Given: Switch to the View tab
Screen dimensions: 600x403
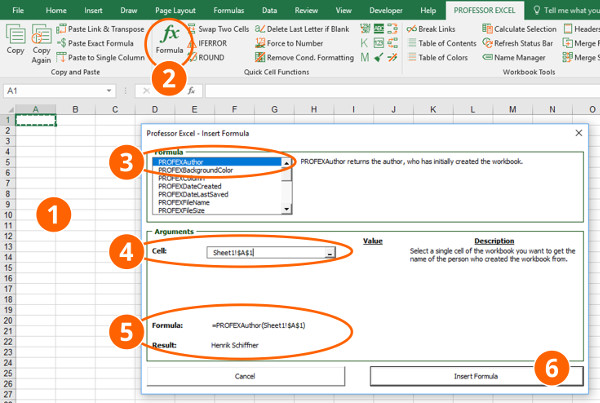Looking at the screenshot, I should [343, 10].
